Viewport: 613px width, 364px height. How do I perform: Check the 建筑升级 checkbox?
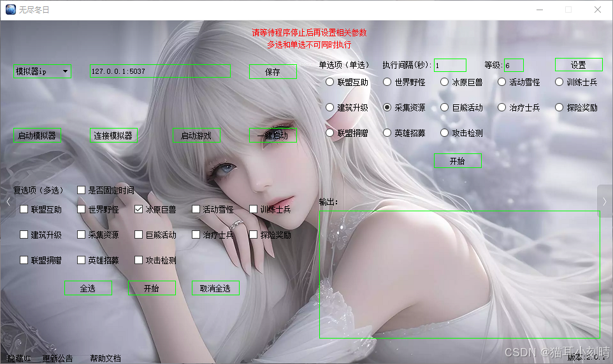[24, 235]
